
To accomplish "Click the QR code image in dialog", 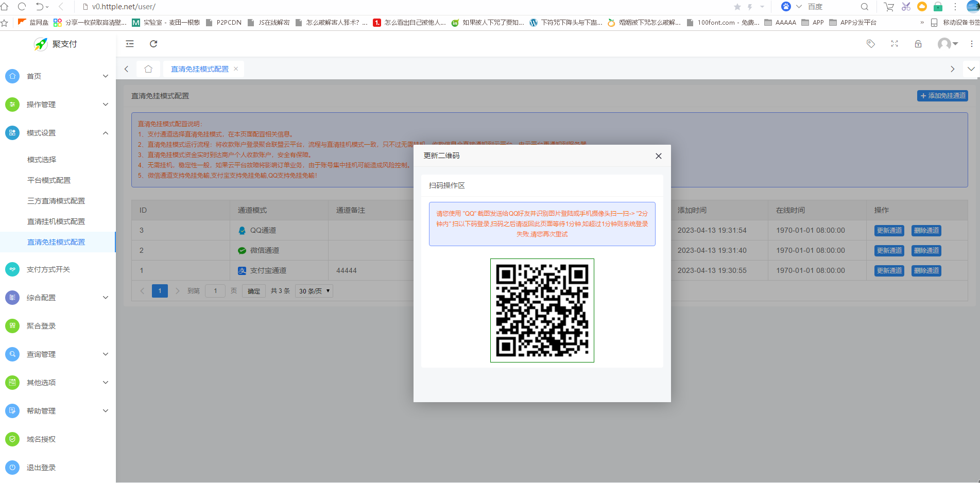I will click(542, 310).
